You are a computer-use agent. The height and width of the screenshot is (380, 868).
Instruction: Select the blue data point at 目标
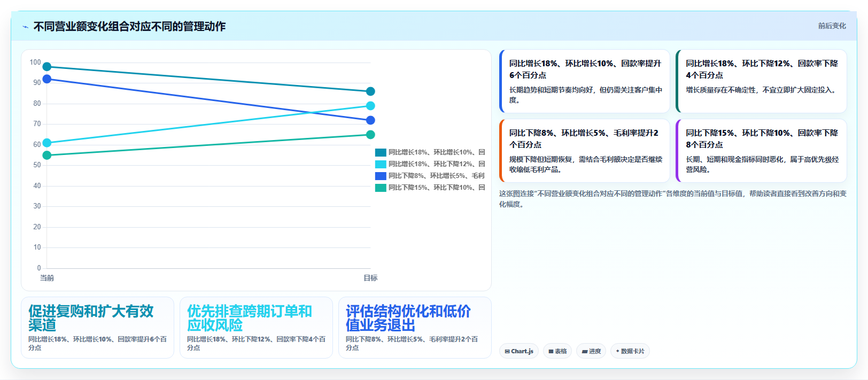coord(370,120)
